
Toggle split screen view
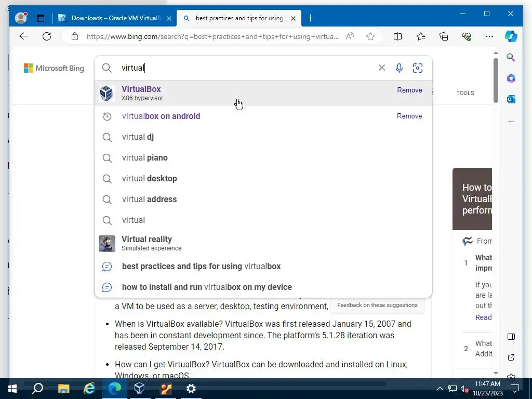397,36
